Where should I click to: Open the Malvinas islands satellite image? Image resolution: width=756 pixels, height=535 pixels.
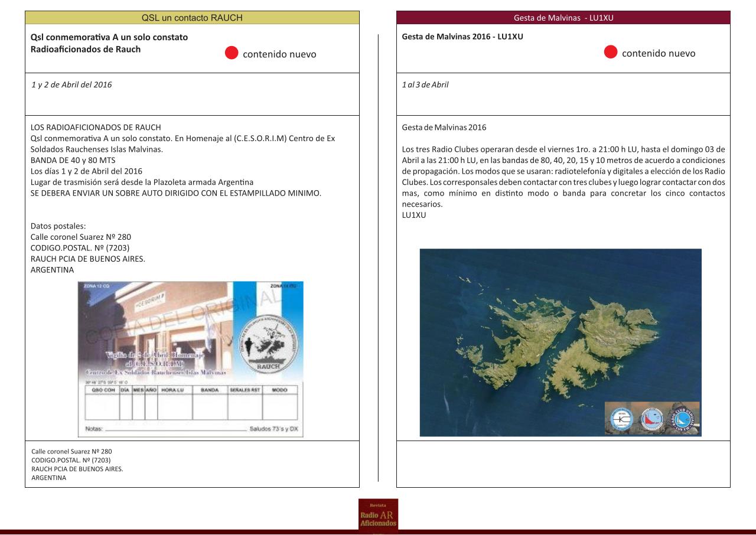[x=561, y=342]
